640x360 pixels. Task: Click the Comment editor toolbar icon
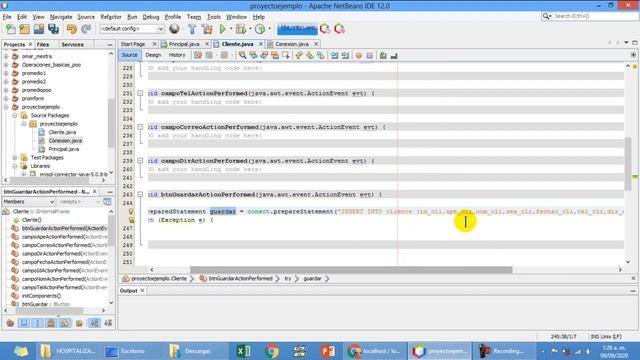(383, 55)
